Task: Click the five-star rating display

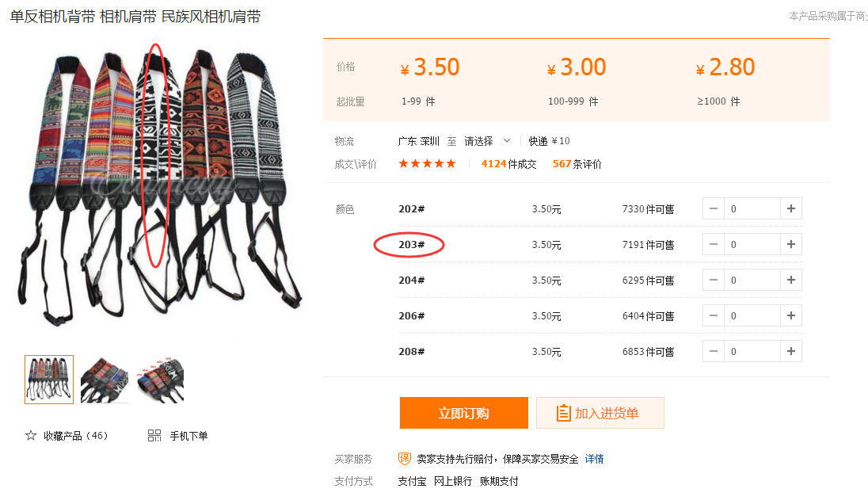Action: click(427, 163)
